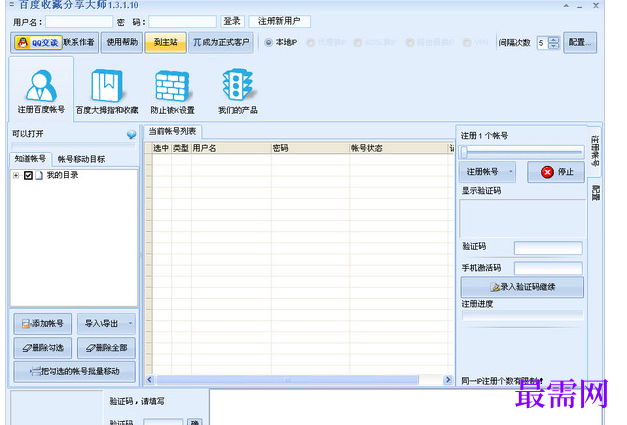
Task: Increase the 间隔次数 spinner value
Action: pyautogui.click(x=553, y=40)
